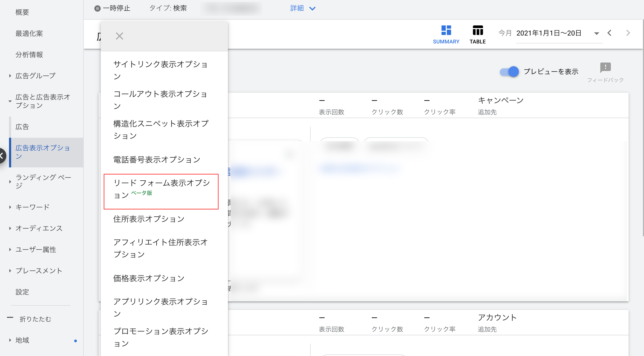Screen dimensions: 644x356
Task: Click collapse sidebar arrow at left edge
Action: pyautogui.click(x=2, y=156)
